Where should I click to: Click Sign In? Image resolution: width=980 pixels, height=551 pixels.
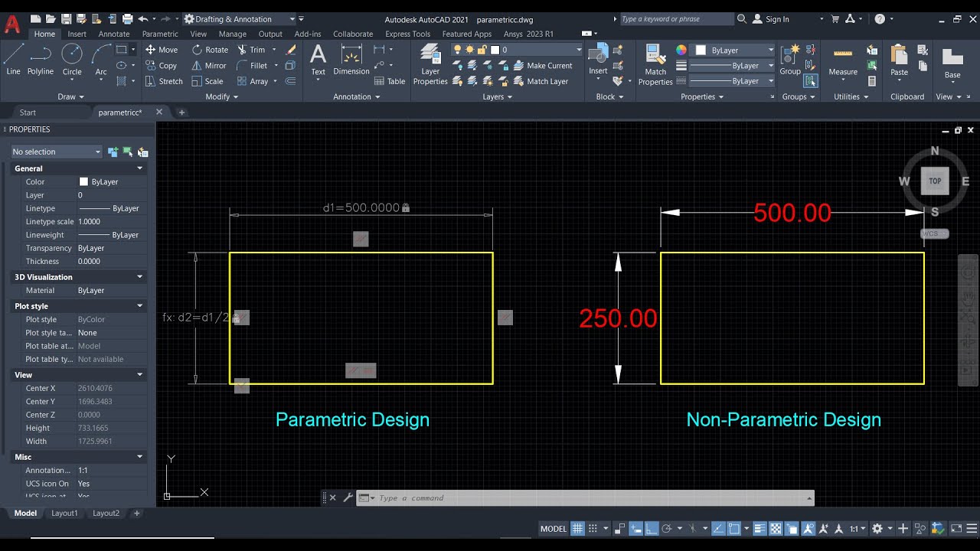[x=770, y=19]
